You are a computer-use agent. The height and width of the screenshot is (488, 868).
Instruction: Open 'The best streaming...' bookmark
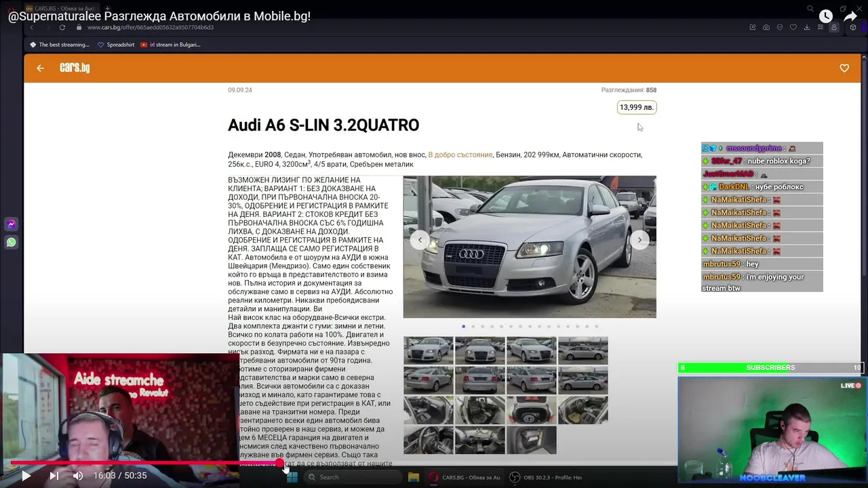[x=60, y=45]
